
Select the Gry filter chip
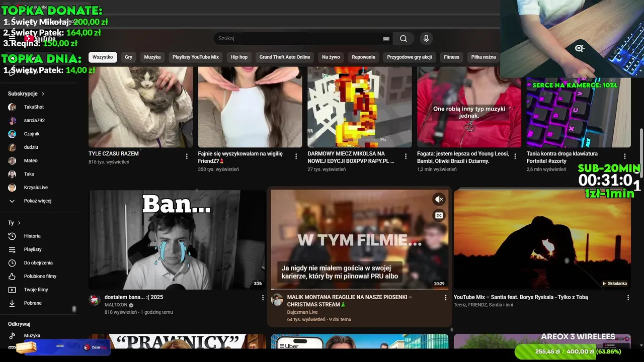128,57
